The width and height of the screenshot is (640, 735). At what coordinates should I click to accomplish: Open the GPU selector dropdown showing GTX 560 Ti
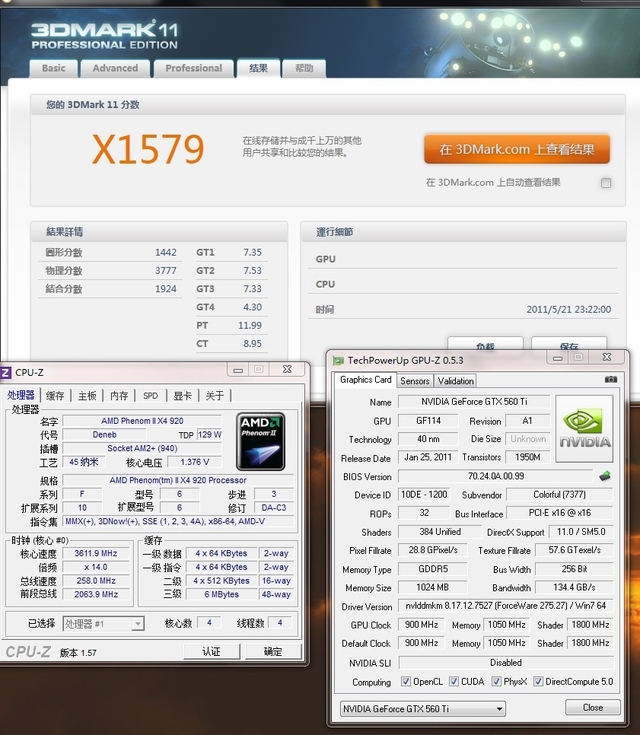coord(422,709)
